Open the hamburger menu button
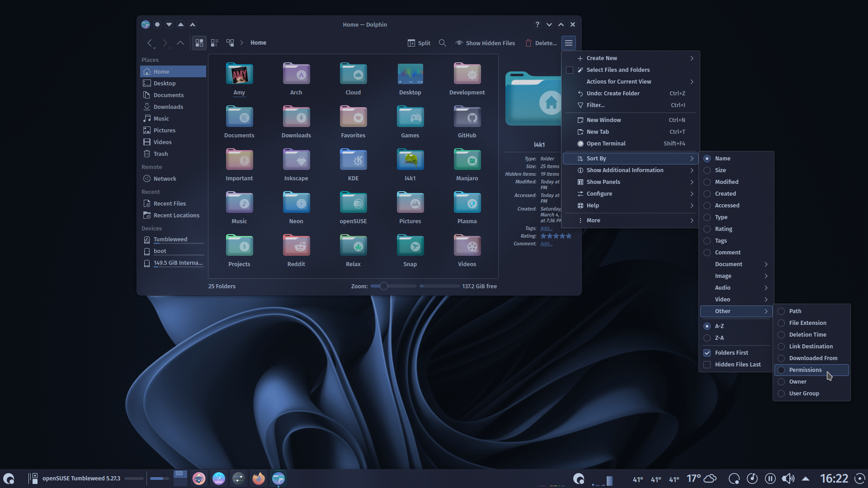 click(569, 43)
